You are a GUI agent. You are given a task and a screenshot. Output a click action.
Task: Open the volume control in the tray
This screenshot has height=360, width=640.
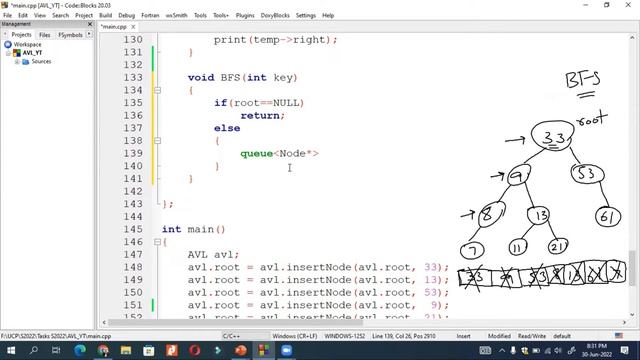558,350
